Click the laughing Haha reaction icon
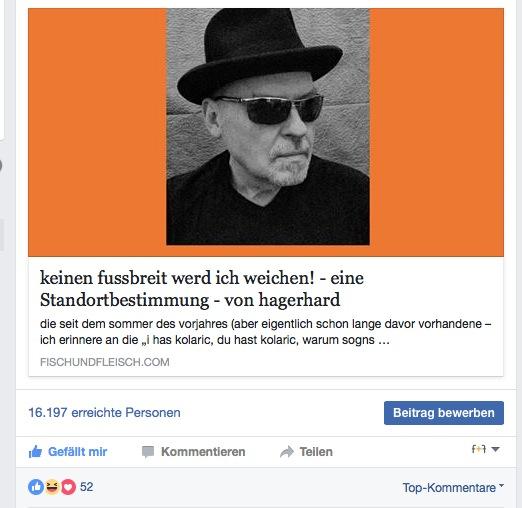Screen dimensions: 522x508 point(52,487)
